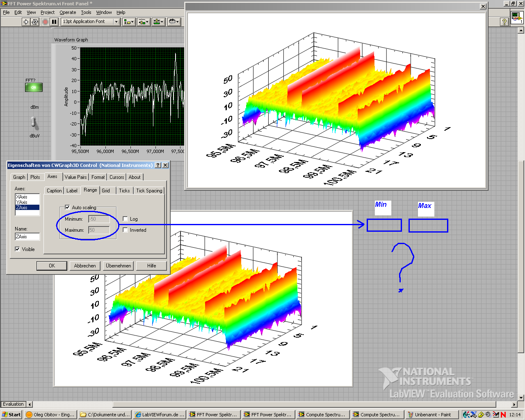Open the Help menu
Image resolution: width=525 pixels, height=420 pixels.
121,12
